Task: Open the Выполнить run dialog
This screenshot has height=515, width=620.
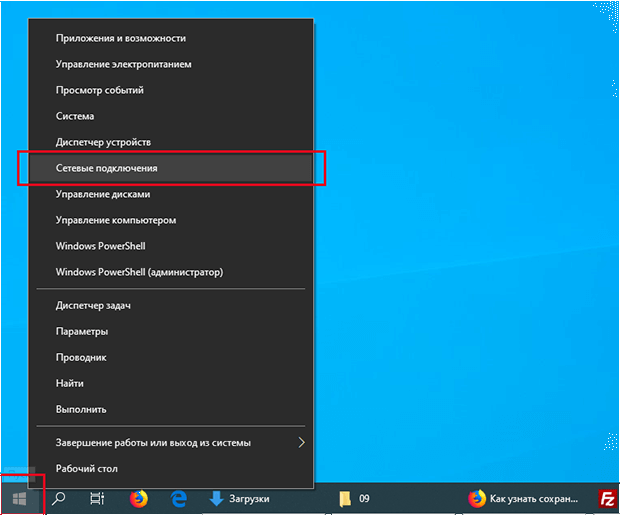Action: coord(171,409)
